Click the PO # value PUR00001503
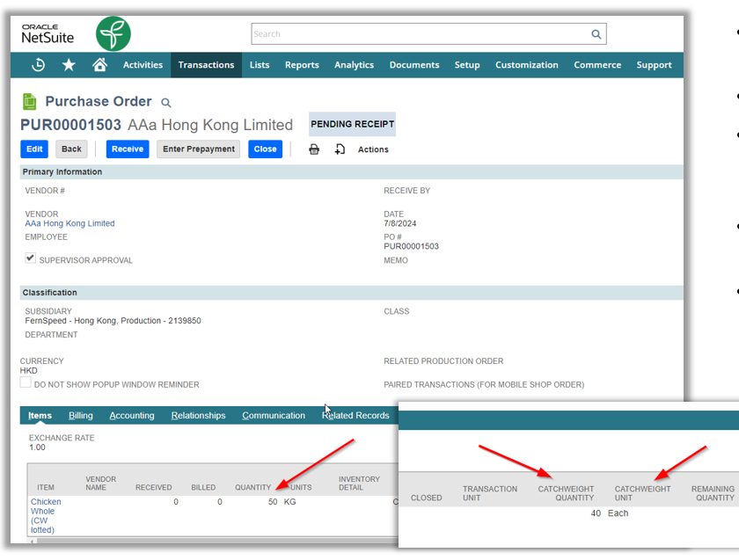The image size is (739, 560). (x=411, y=246)
